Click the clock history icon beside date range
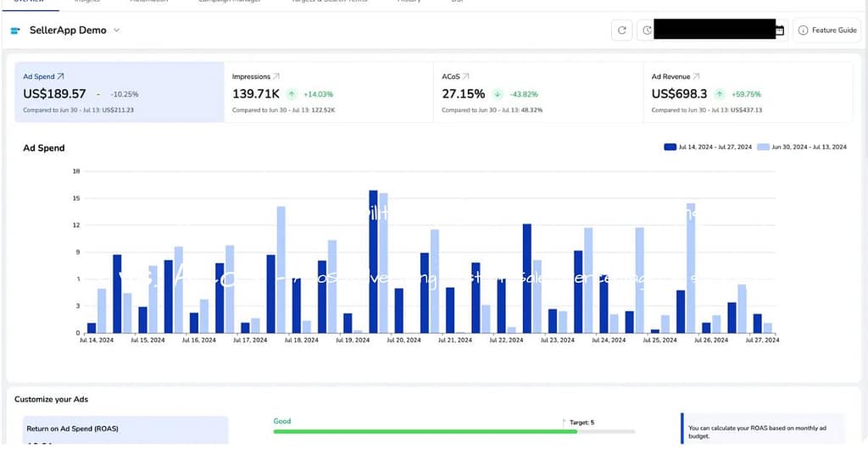Screen dimensions: 868x454 click(x=648, y=30)
